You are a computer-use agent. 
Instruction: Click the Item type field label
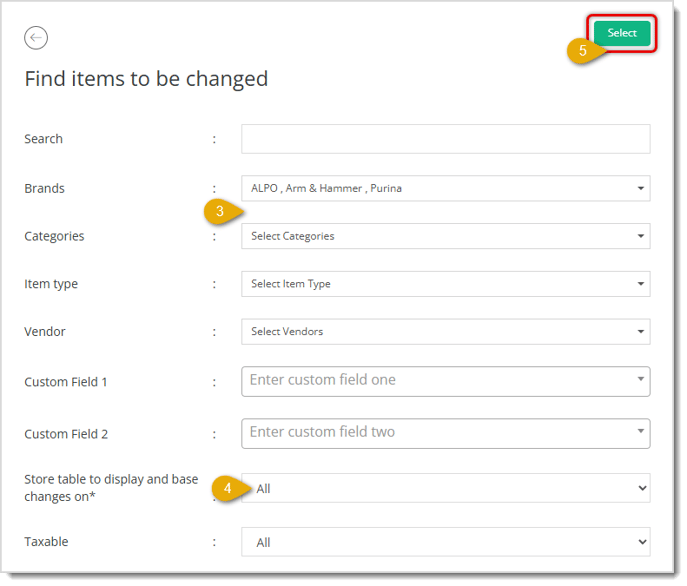pos(51,285)
